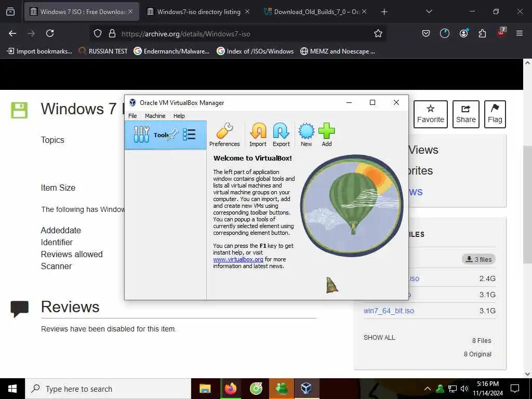This screenshot has height=399, width=532.
Task: Click the Firefox taskbar icon
Action: tap(230, 389)
